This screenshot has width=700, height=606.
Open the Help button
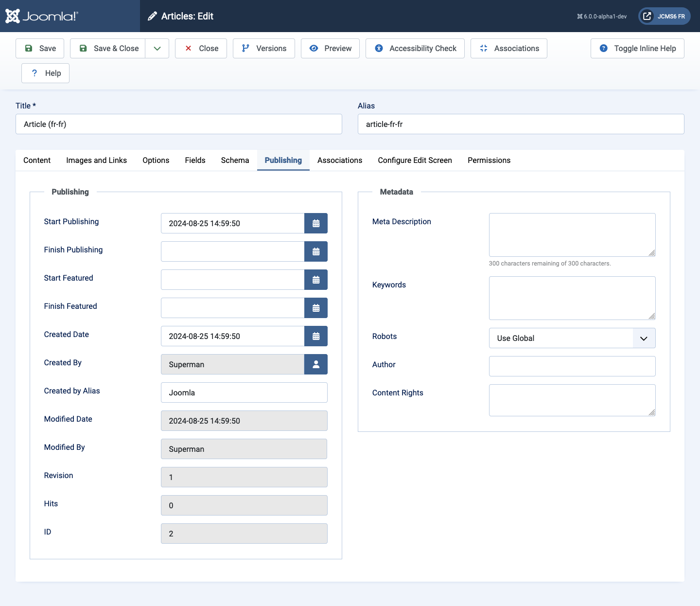[45, 73]
